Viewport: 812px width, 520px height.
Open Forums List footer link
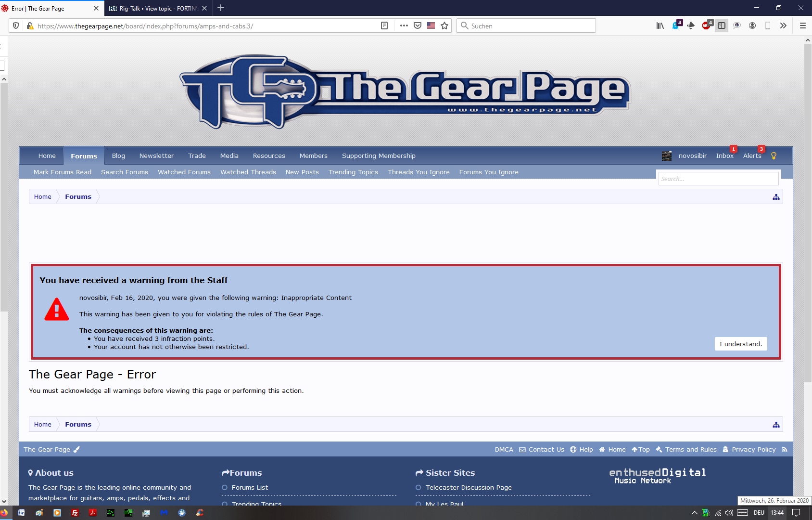tap(250, 487)
